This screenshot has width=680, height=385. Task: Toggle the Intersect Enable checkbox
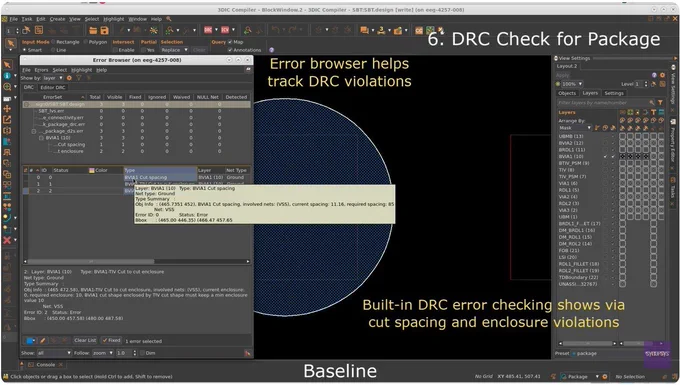pyautogui.click(x=115, y=50)
